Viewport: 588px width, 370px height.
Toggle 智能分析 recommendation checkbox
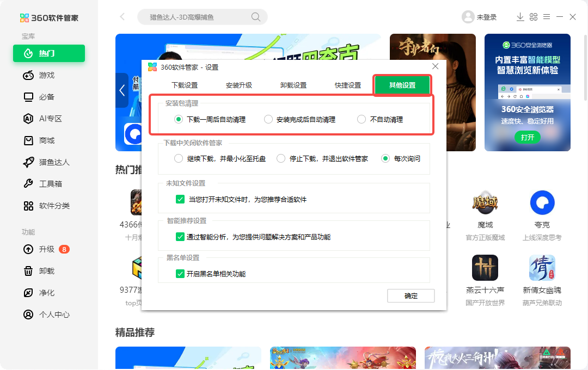pos(180,237)
